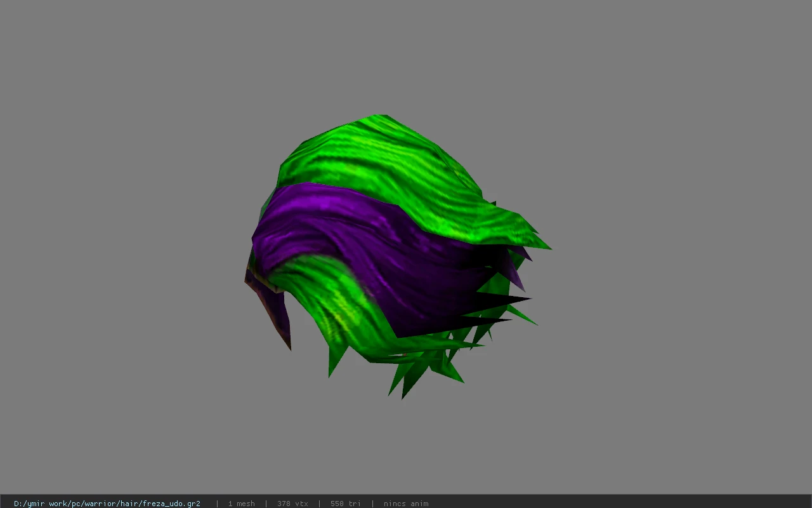Image resolution: width=812 pixels, height=508 pixels.
Task: Click the green and purple hair model
Action: point(398,257)
